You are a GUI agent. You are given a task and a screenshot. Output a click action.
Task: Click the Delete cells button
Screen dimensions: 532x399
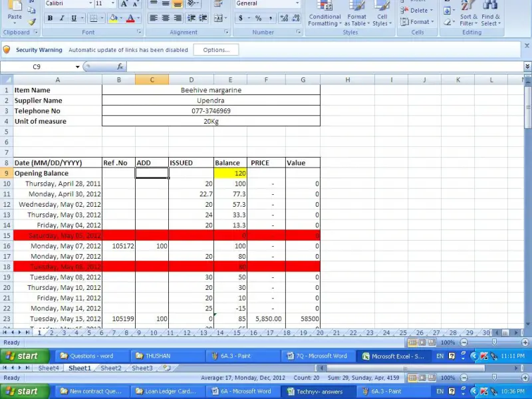(417, 11)
